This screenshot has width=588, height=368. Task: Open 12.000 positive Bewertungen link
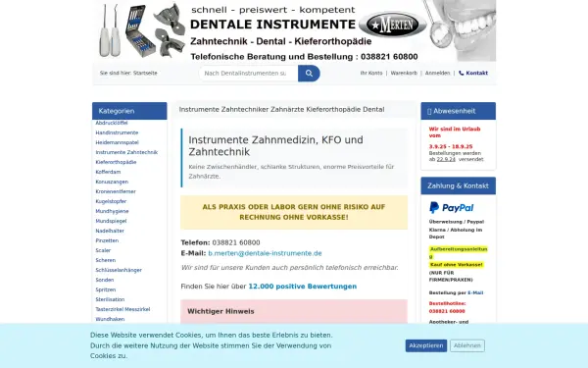(302, 287)
